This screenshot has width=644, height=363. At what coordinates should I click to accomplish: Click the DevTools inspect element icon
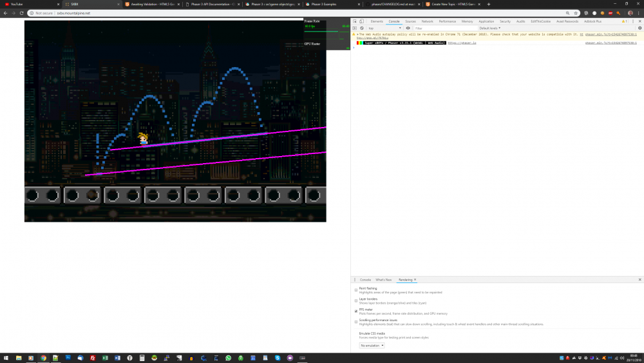click(x=355, y=21)
